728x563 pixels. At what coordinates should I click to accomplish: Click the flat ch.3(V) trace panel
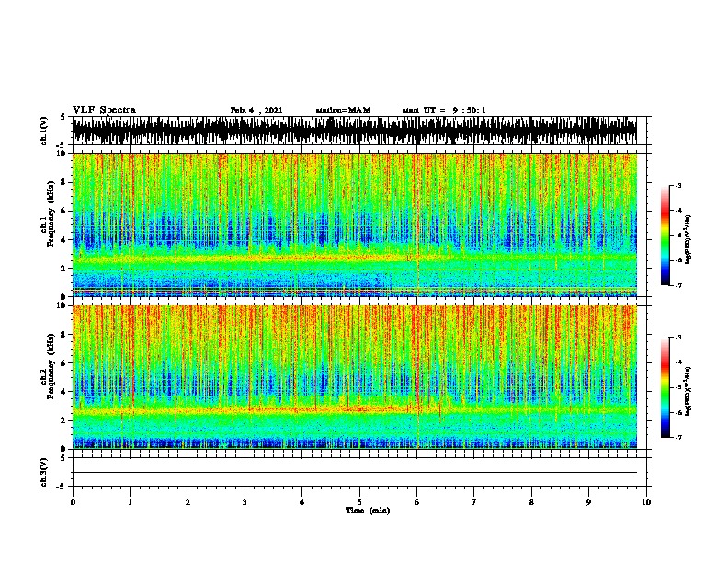(359, 472)
